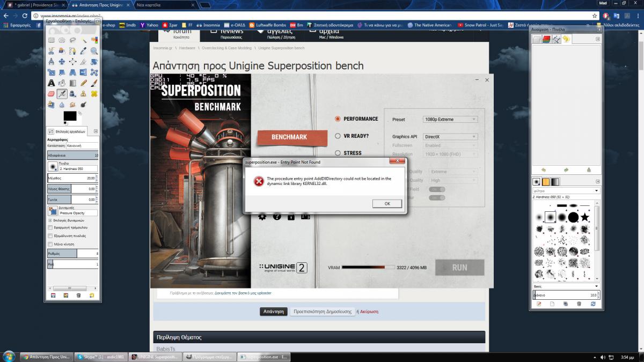Image resolution: width=644 pixels, height=362 pixels.
Task: Select the Blur/Sharpen droplet tool
Action: tap(62, 105)
